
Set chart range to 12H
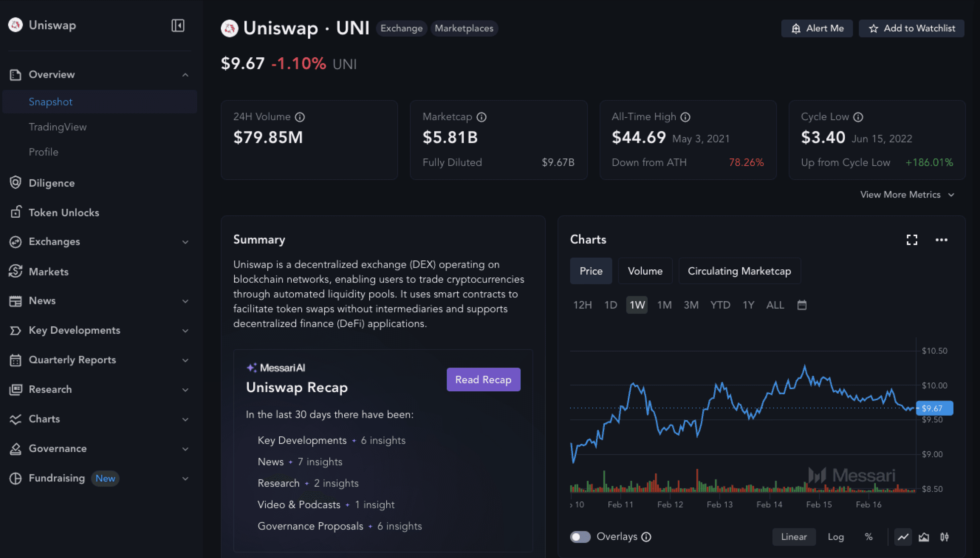(582, 305)
